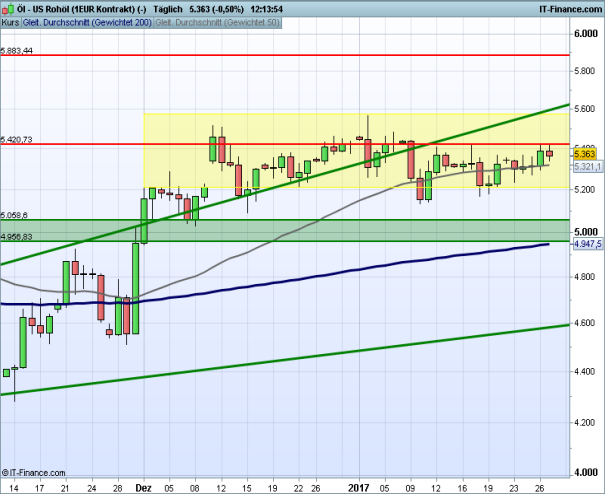Image resolution: width=605 pixels, height=494 pixels.
Task: Click date label 08 on the axis
Action: pos(195,489)
